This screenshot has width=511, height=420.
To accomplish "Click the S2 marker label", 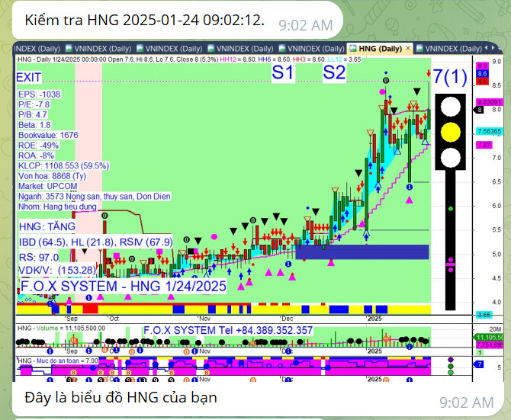I will [334, 72].
